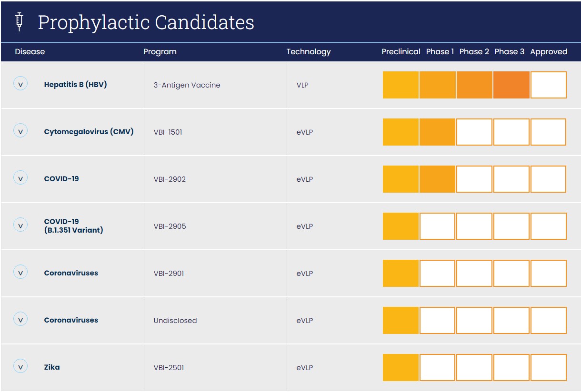Expand the Cytomegalovirus (CMV) row chevron
Image resolution: width=581 pixels, height=392 pixels.
click(20, 131)
